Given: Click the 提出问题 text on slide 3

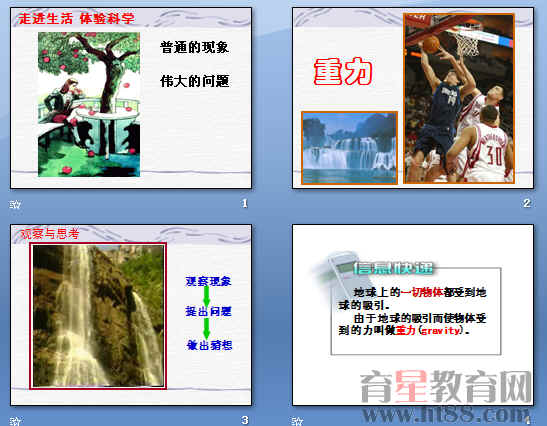Looking at the screenshot, I should 208,311.
